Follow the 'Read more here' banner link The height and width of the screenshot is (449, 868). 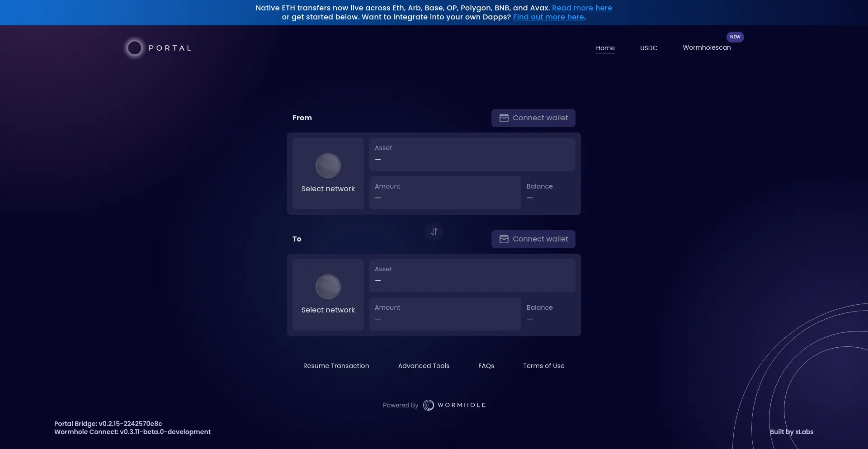coord(582,8)
